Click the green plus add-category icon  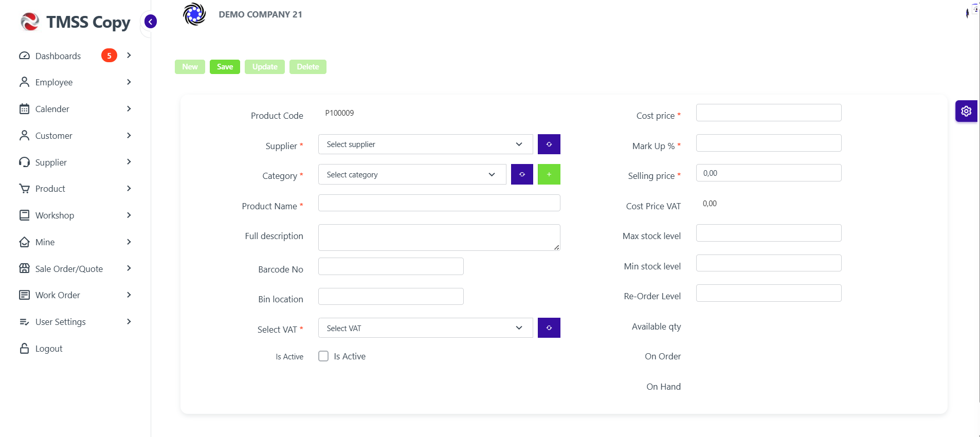pyautogui.click(x=549, y=174)
